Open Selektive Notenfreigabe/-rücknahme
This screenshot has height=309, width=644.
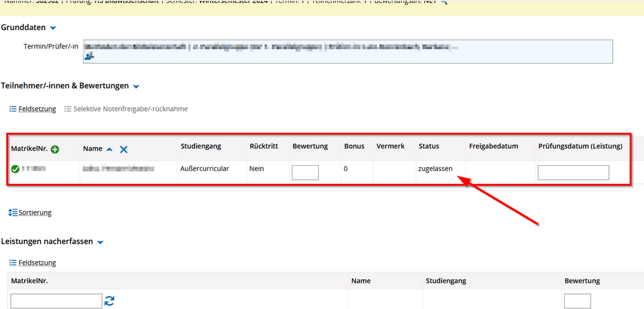click(x=131, y=109)
